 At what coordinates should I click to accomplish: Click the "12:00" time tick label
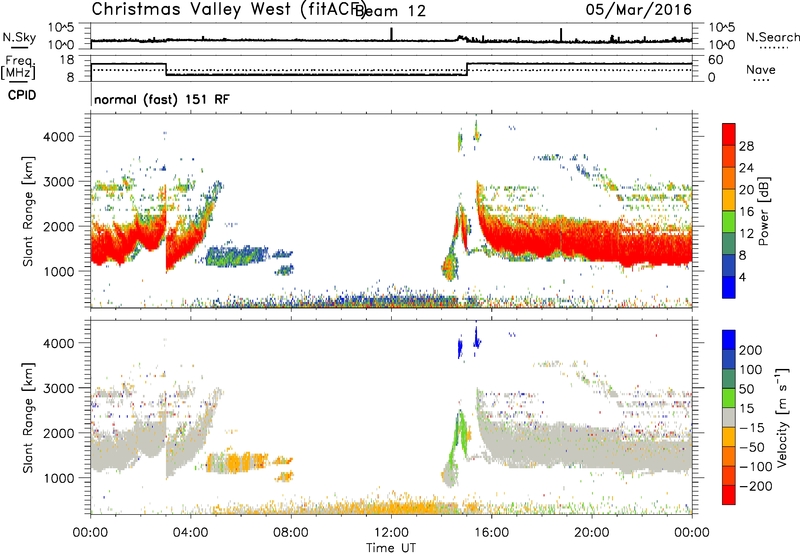(391, 533)
